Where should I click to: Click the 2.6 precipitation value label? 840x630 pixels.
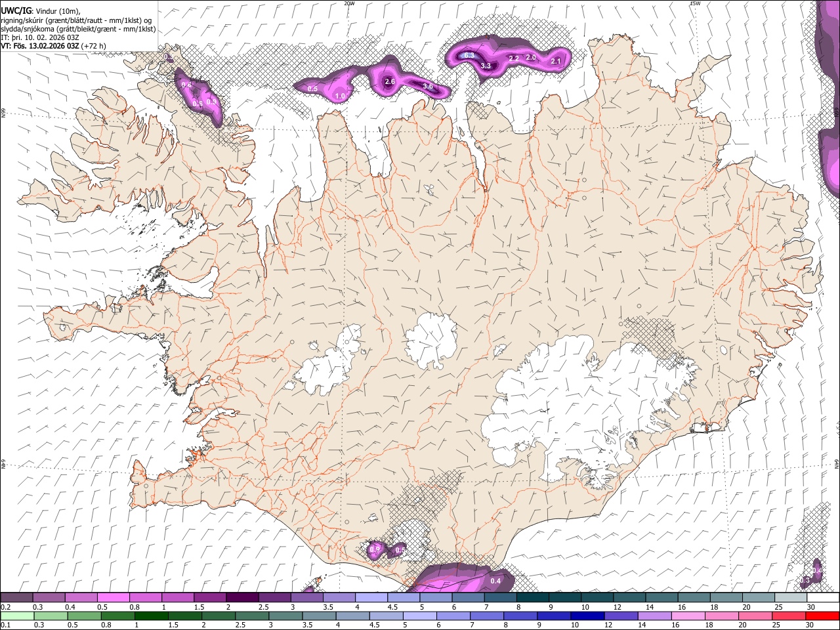[389, 81]
